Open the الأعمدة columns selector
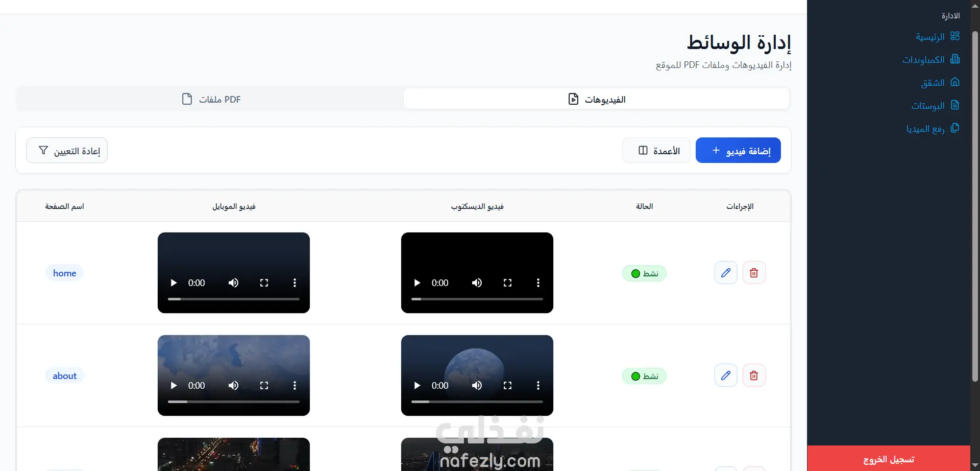 click(656, 150)
